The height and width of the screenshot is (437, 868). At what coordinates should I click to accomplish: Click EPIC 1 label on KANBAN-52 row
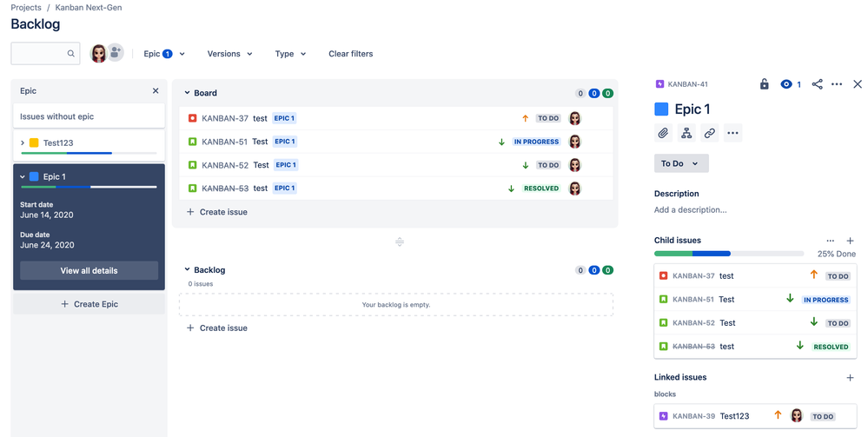[286, 165]
